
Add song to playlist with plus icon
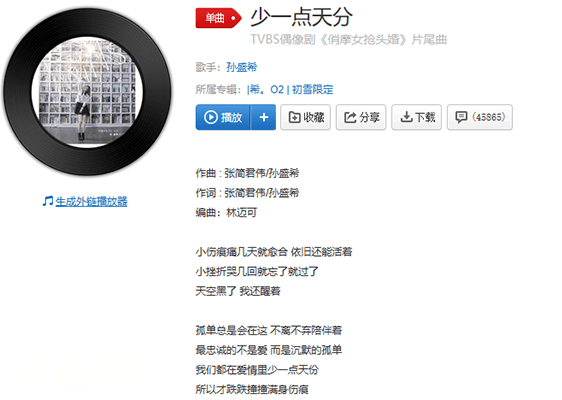[264, 117]
